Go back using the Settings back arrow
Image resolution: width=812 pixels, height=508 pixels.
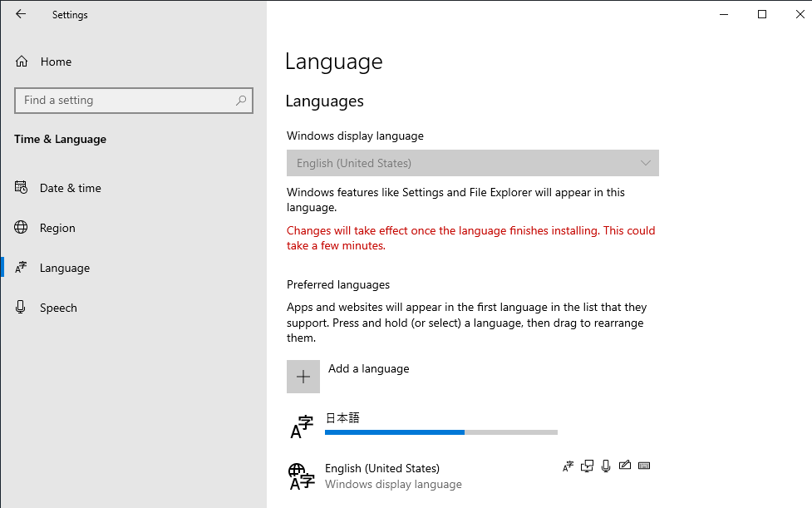pos(21,14)
